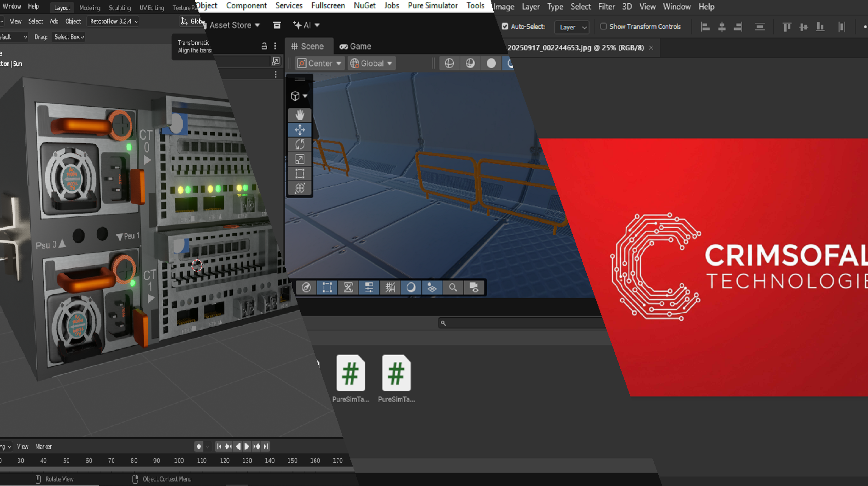Toggle Unity selection outline overlay button

pyautogui.click(x=327, y=288)
